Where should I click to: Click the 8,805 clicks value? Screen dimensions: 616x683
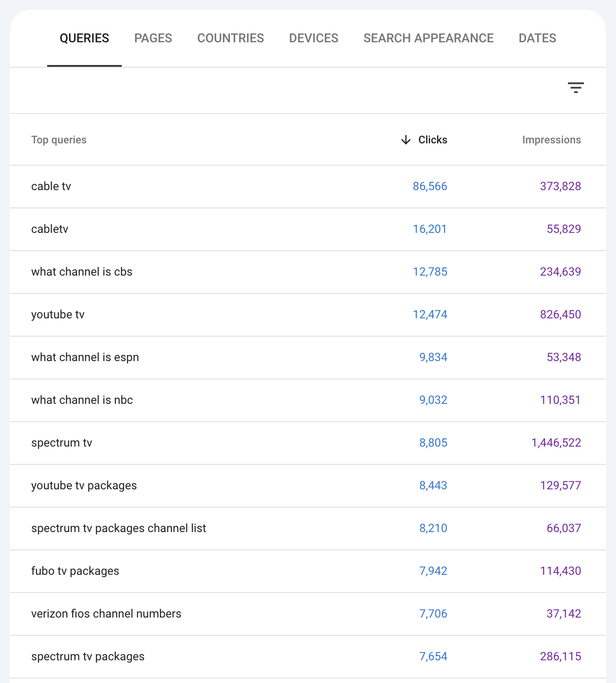pos(434,443)
